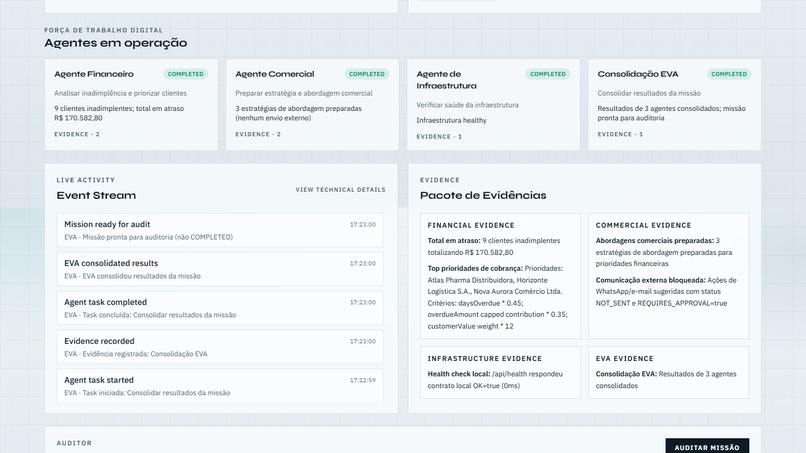
Task: Open the Agente Financeiro card
Action: point(131,104)
